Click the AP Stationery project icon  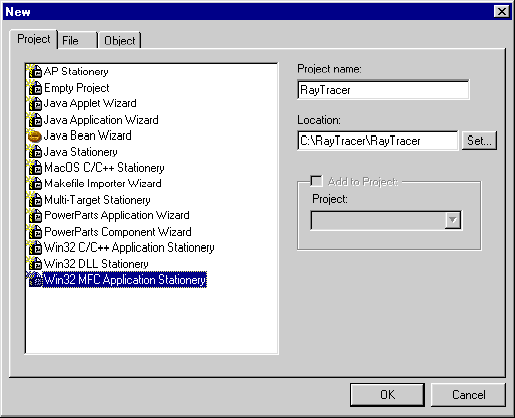(34, 71)
